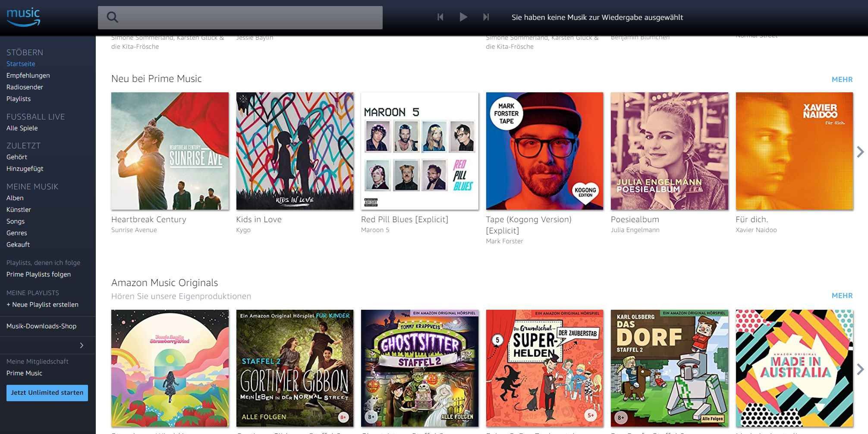Open Songs in Meine Musik
868x434 pixels.
pyautogui.click(x=16, y=221)
